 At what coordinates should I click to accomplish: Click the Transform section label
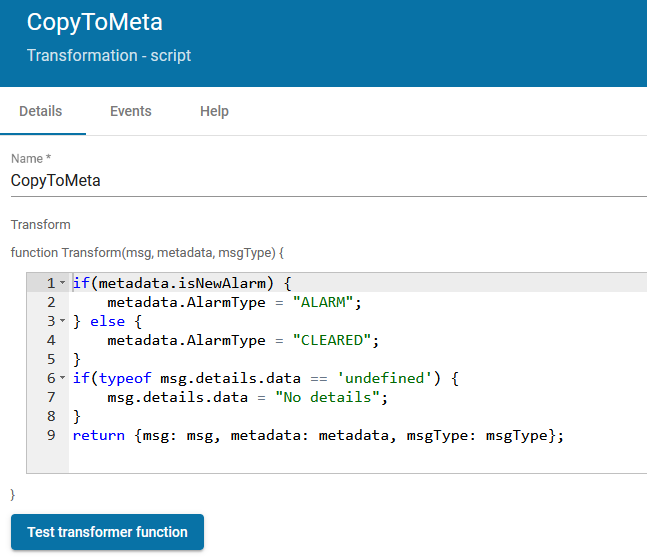tap(40, 224)
